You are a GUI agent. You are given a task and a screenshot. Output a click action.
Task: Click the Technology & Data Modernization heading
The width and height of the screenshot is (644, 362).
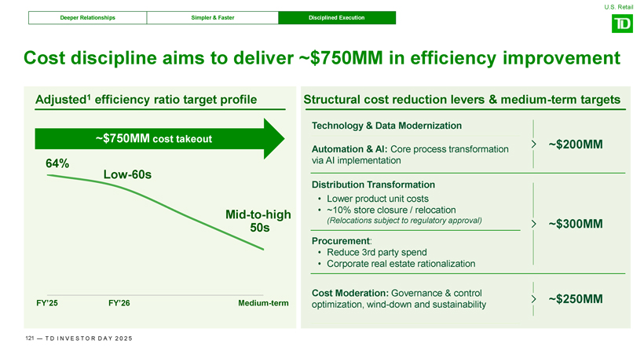386,126
